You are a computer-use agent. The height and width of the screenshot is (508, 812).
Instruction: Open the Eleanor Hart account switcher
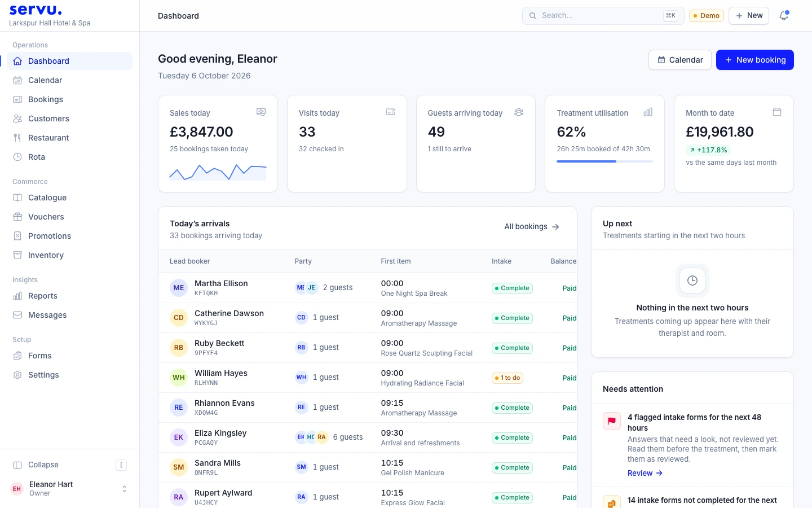click(69, 489)
